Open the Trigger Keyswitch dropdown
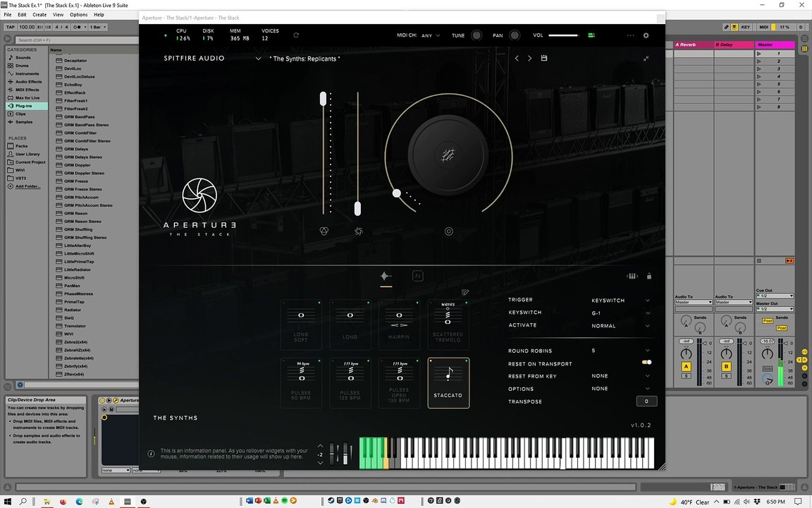Viewport: 812px width, 508px height. pos(621,301)
